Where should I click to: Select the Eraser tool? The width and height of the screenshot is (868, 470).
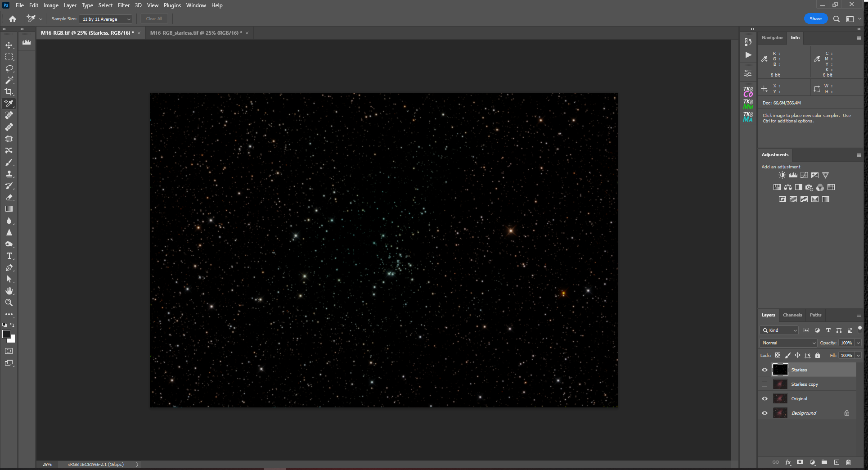point(9,197)
